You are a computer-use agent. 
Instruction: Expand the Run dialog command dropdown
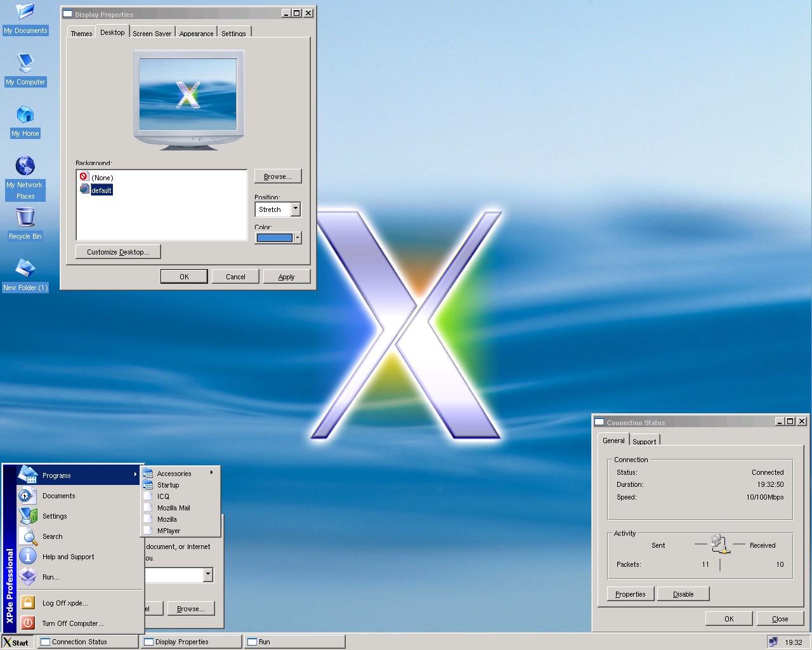[x=207, y=574]
